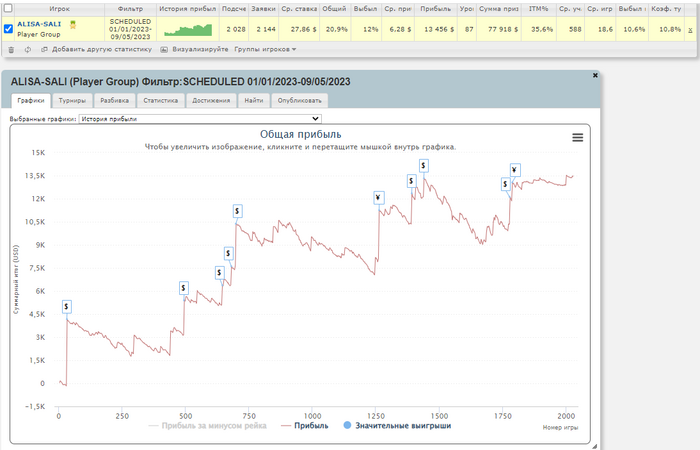Sort by the 'Прибыль' column header
This screenshot has height=450, width=700.
click(x=435, y=8)
